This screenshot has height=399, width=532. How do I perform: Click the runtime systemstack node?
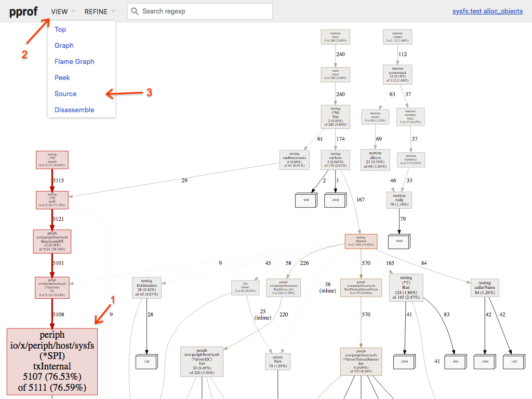coord(397,74)
